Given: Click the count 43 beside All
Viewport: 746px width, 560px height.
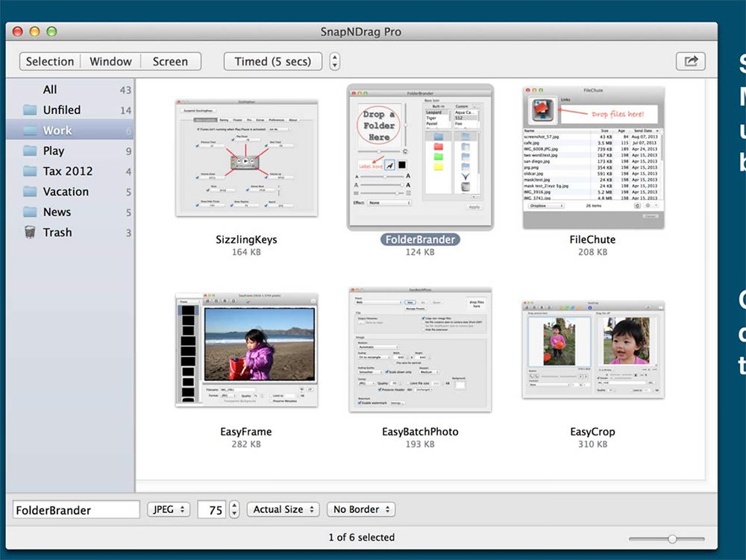Looking at the screenshot, I should pyautogui.click(x=125, y=89).
